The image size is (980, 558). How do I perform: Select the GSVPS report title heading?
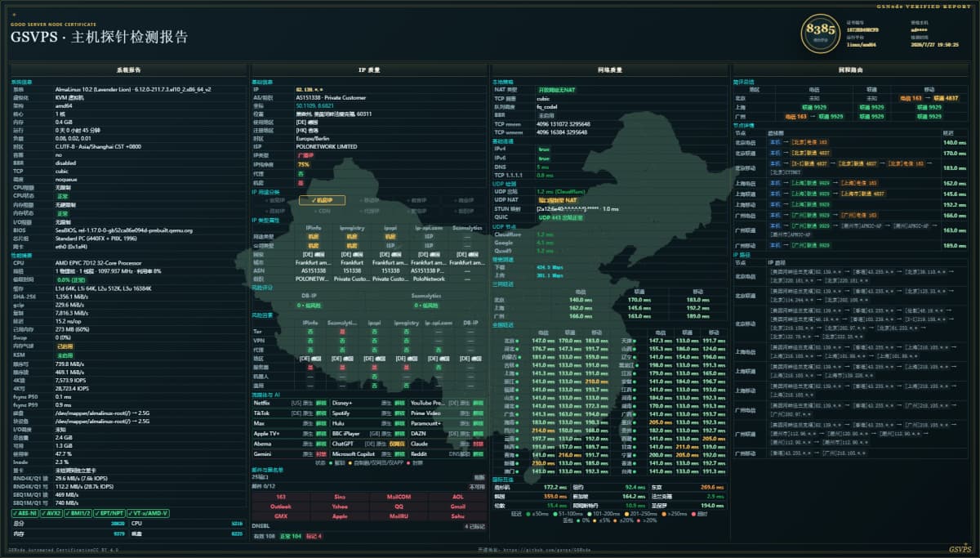(x=99, y=37)
